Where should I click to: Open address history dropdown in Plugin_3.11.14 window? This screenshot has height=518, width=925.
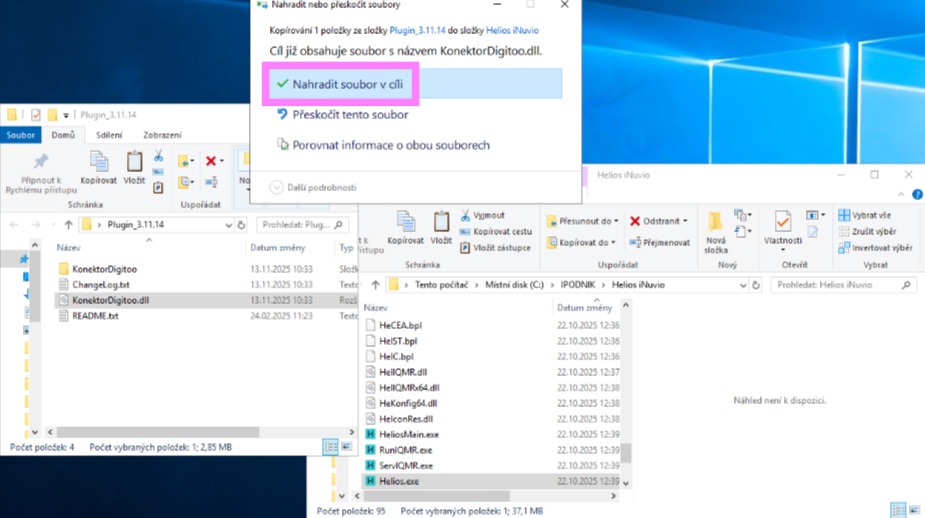click(228, 225)
